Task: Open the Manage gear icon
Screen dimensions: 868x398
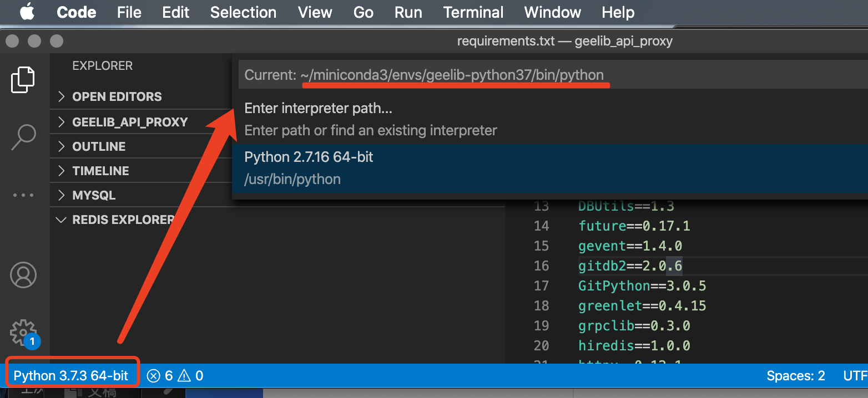Action: pyautogui.click(x=23, y=333)
